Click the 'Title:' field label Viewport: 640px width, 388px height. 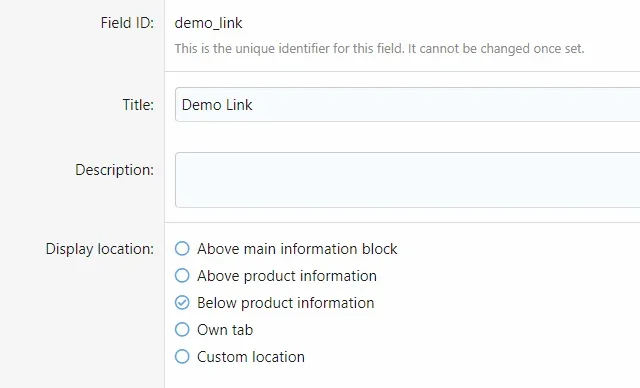point(138,105)
